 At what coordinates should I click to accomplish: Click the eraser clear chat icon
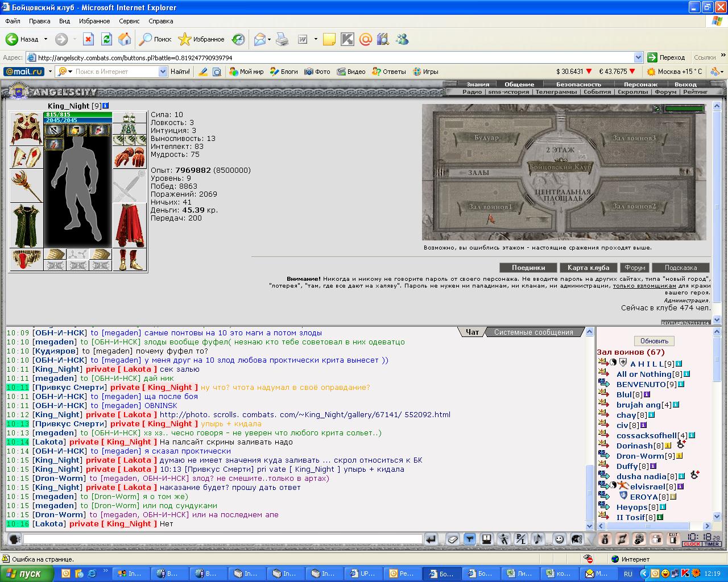(x=453, y=539)
